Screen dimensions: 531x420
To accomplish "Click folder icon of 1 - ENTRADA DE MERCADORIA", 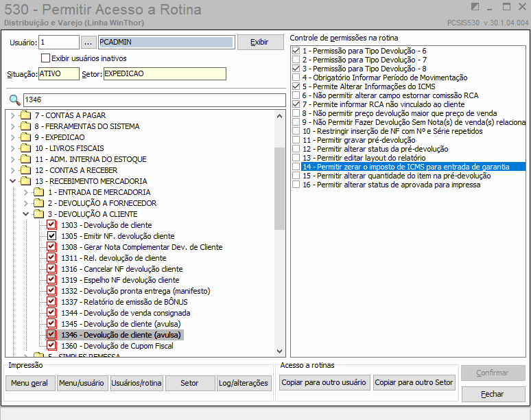I will tap(38, 192).
